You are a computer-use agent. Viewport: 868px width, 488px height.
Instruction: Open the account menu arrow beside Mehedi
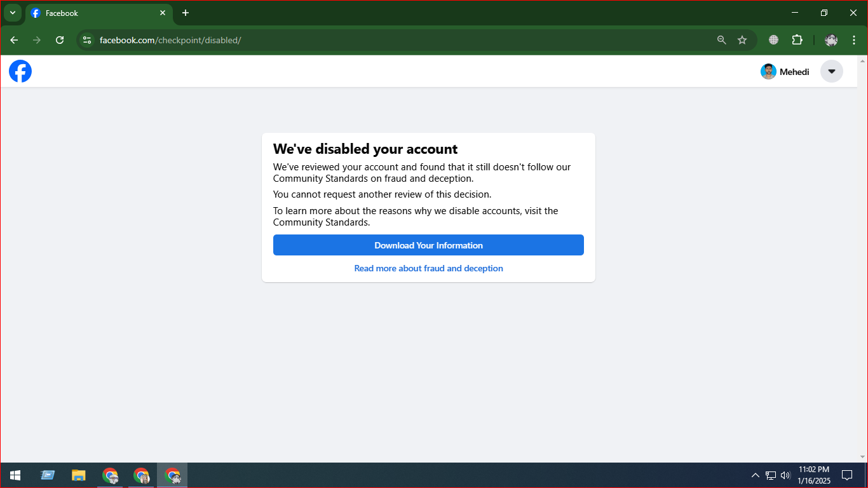(x=831, y=71)
